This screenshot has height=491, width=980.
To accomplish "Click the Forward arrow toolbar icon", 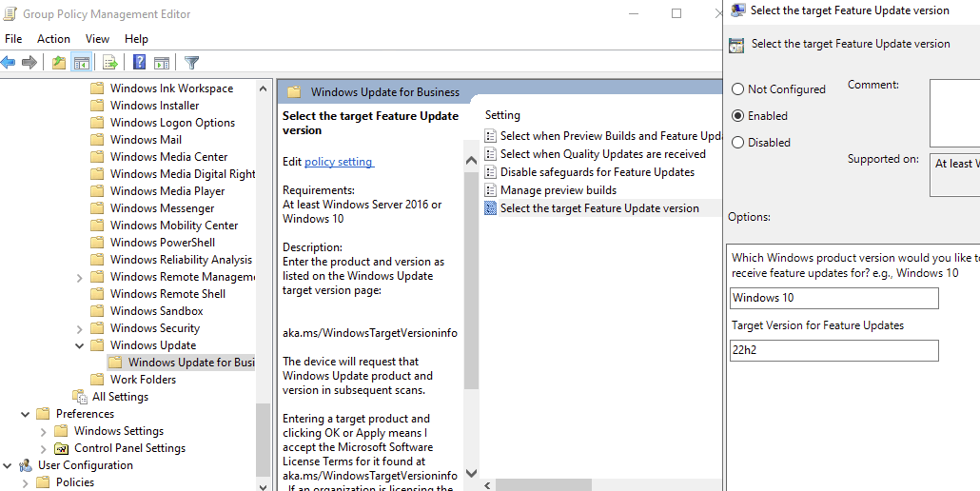I will pos(29,62).
